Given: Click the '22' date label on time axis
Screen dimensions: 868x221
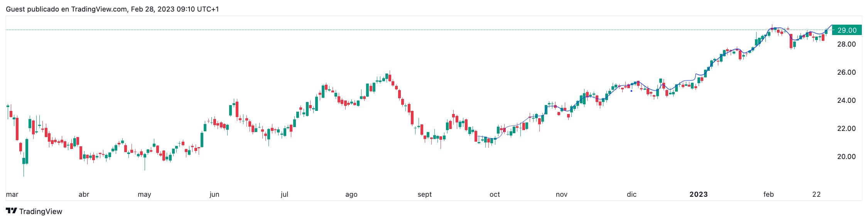Looking at the screenshot, I should [x=816, y=194].
